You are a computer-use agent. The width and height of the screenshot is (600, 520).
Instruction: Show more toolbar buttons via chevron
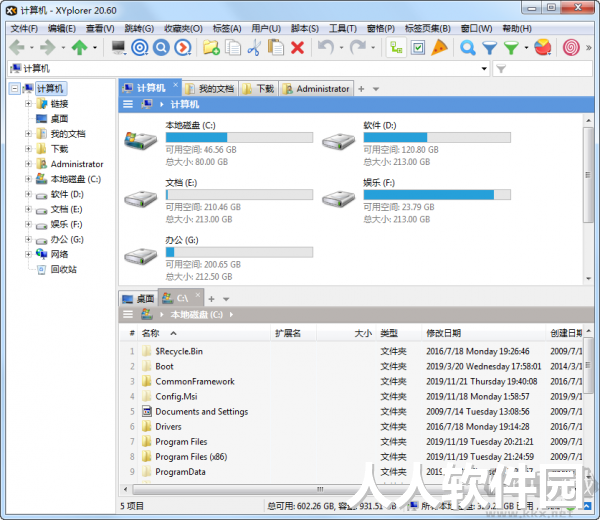click(x=589, y=48)
